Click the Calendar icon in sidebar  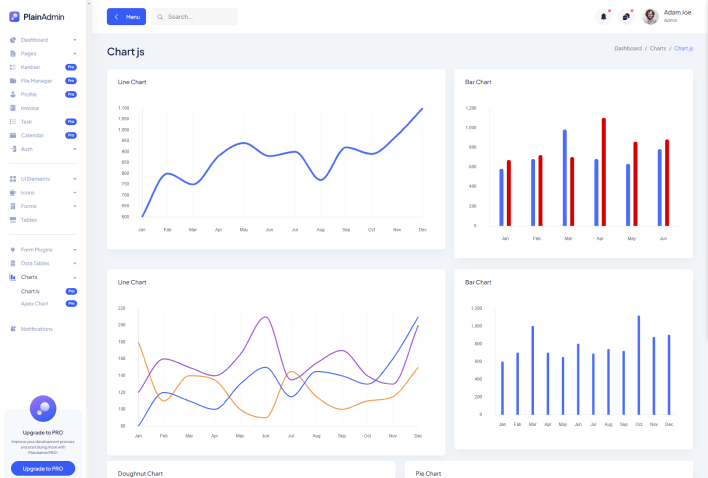13,135
